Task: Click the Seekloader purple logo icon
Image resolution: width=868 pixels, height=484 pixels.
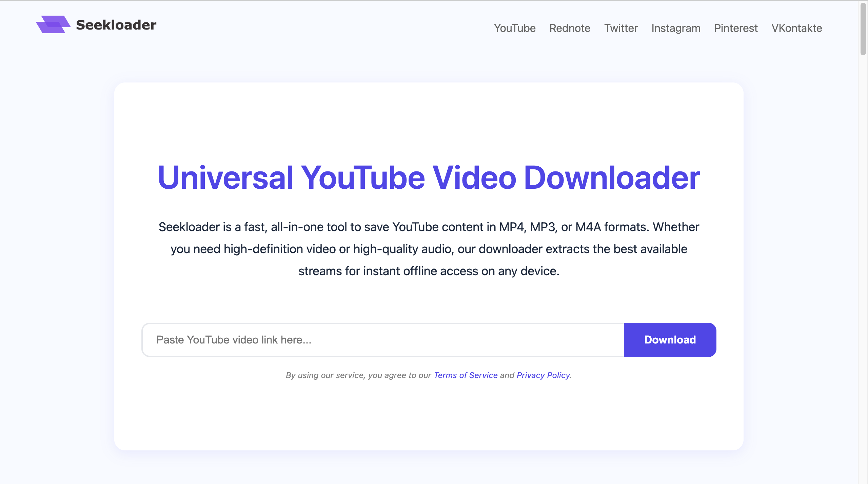Action: pyautogui.click(x=53, y=24)
